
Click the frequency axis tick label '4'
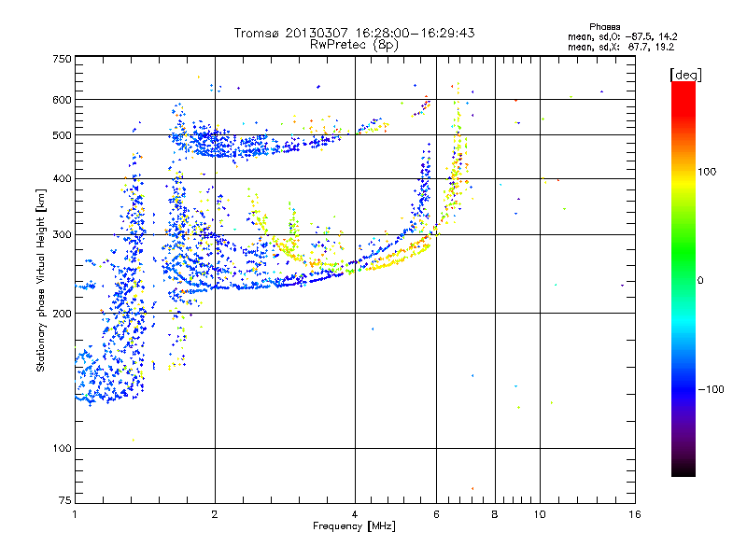(355, 514)
